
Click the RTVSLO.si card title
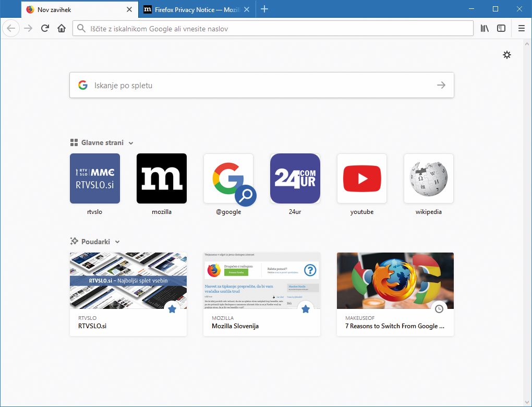(92, 326)
